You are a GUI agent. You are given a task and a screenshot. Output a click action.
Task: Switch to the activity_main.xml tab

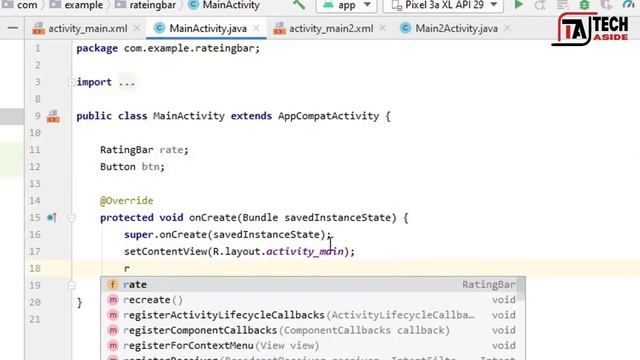tap(87, 29)
